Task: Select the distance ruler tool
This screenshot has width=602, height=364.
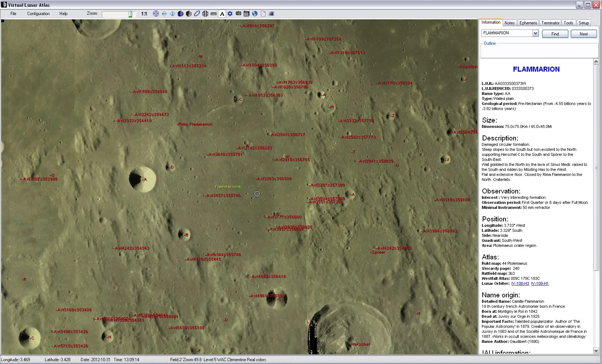Action: click(x=214, y=14)
